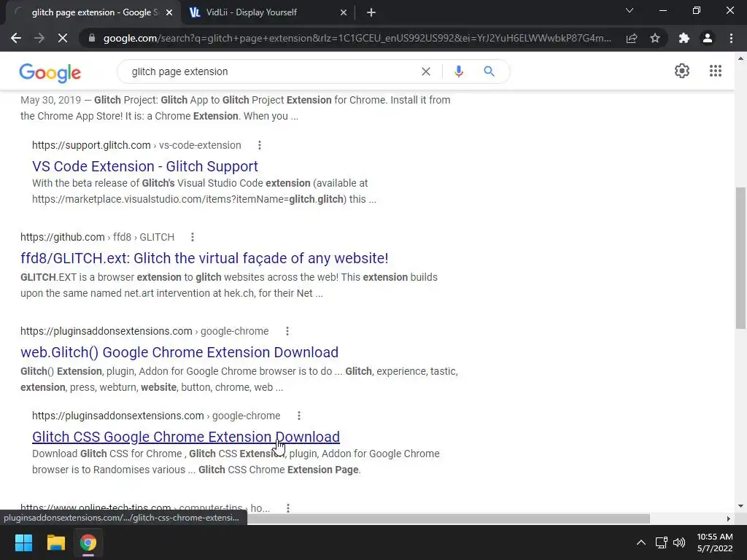747x560 pixels.
Task: Open volume control in system tray
Action: pos(679,542)
